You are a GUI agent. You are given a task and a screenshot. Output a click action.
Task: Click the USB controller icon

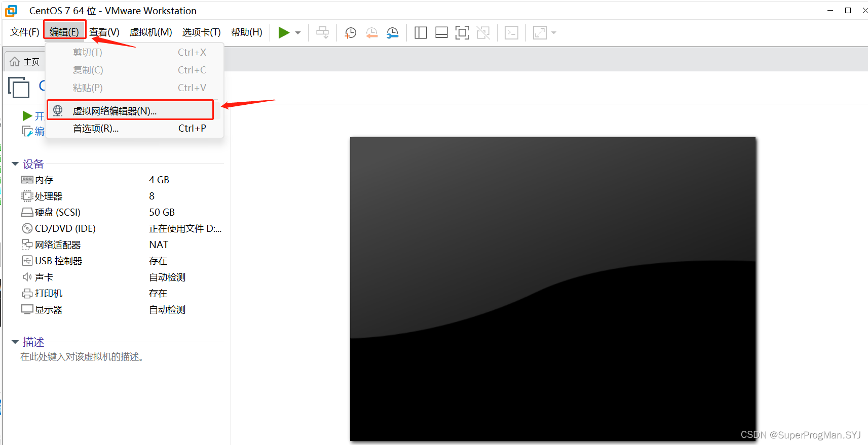[x=27, y=261]
